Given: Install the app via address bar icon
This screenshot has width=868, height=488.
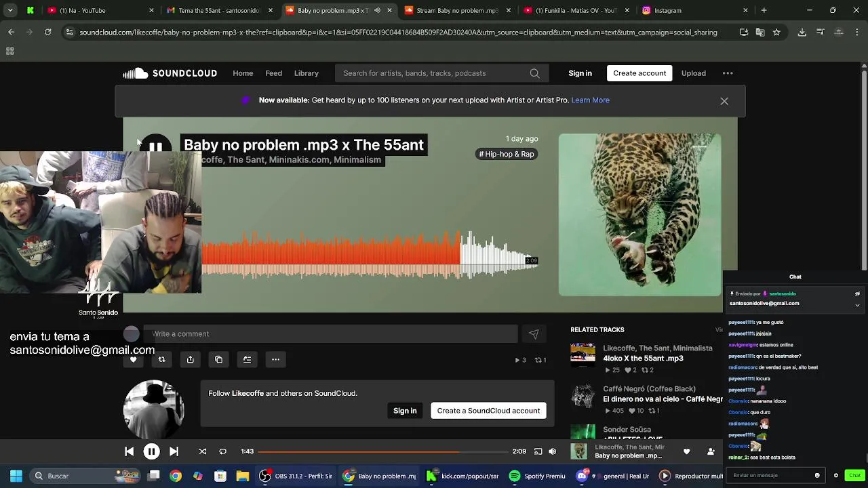Looking at the screenshot, I should 744,32.
